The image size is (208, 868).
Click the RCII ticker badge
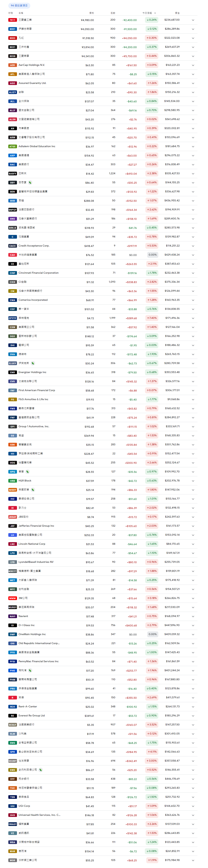pyautogui.click(x=13, y=707)
